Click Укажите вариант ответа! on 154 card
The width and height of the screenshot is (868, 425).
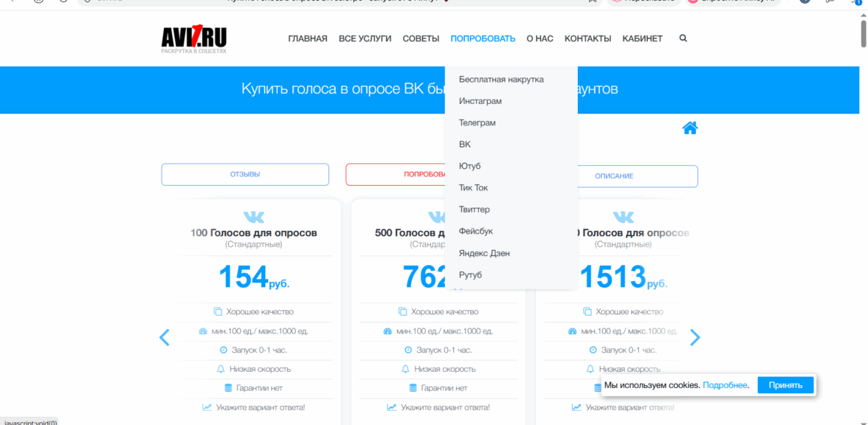point(260,407)
